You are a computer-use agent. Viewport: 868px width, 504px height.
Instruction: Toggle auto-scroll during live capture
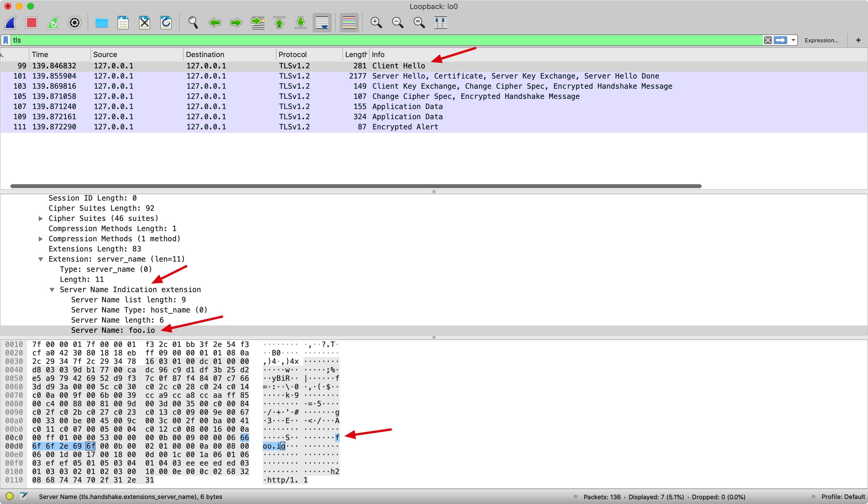322,23
